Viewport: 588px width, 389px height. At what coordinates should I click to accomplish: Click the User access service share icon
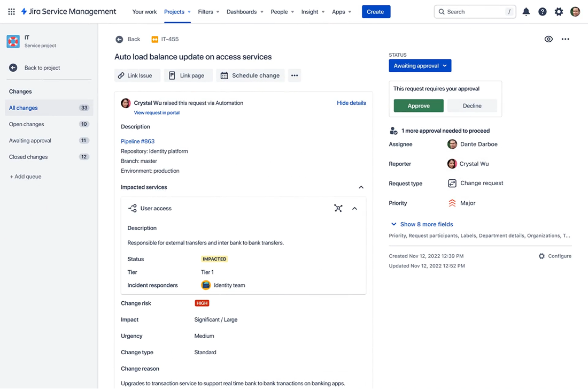tap(133, 208)
